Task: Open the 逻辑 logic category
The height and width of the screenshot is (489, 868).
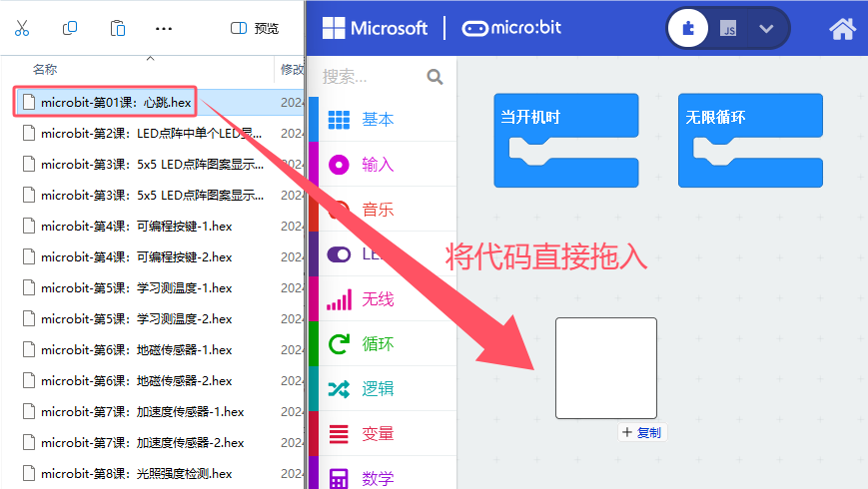Action: pyautogui.click(x=383, y=389)
